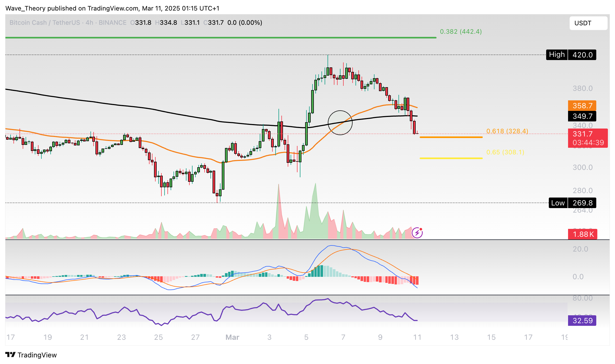The height and width of the screenshot is (364, 615).
Task: Click the purple lightning bolt icon
Action: pyautogui.click(x=417, y=233)
